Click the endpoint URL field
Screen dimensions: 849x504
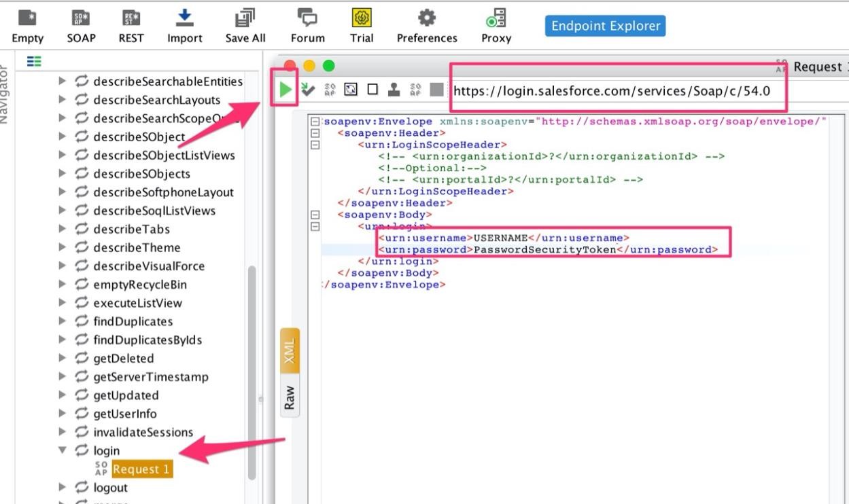(x=612, y=90)
